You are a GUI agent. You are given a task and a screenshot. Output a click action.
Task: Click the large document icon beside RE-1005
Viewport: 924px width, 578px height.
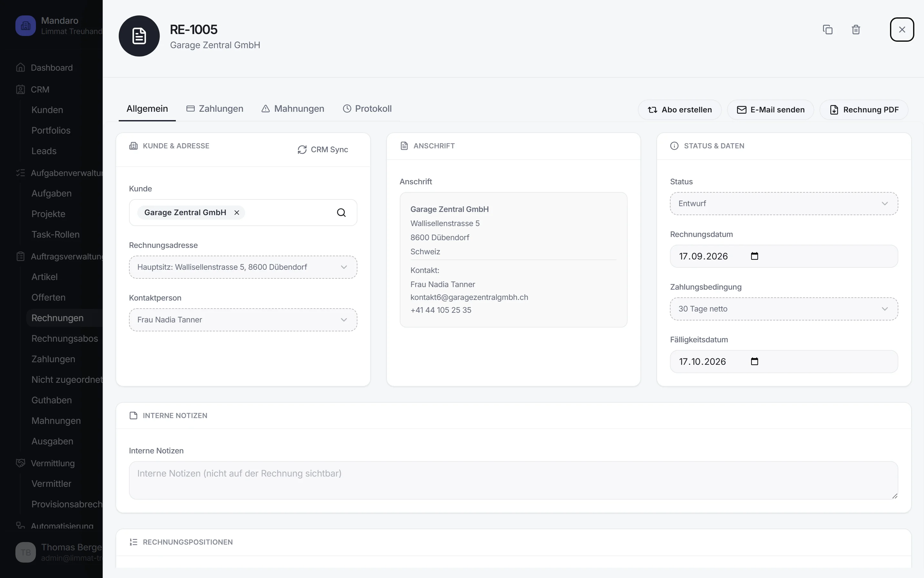[139, 36]
